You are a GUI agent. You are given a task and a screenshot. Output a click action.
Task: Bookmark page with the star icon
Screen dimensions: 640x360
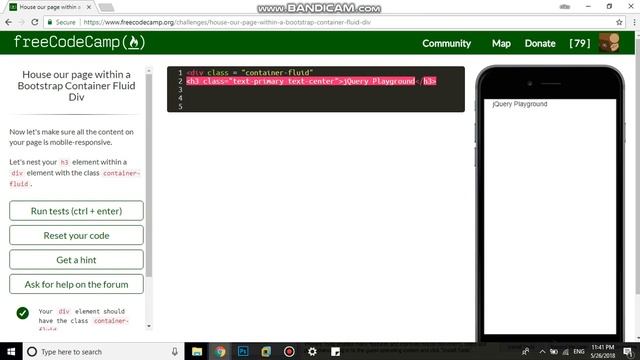[x=619, y=22]
